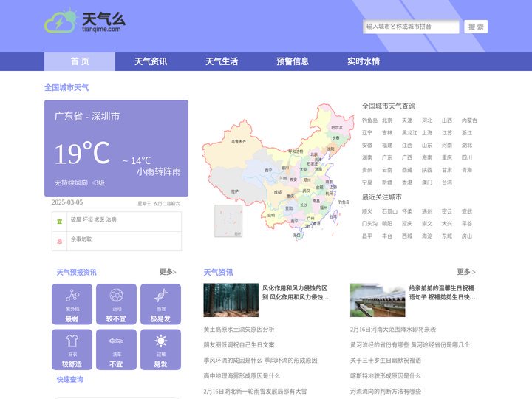This screenshot has width=532, height=399.
Task: Click 成都 on the China map
Action: [x=278, y=192]
